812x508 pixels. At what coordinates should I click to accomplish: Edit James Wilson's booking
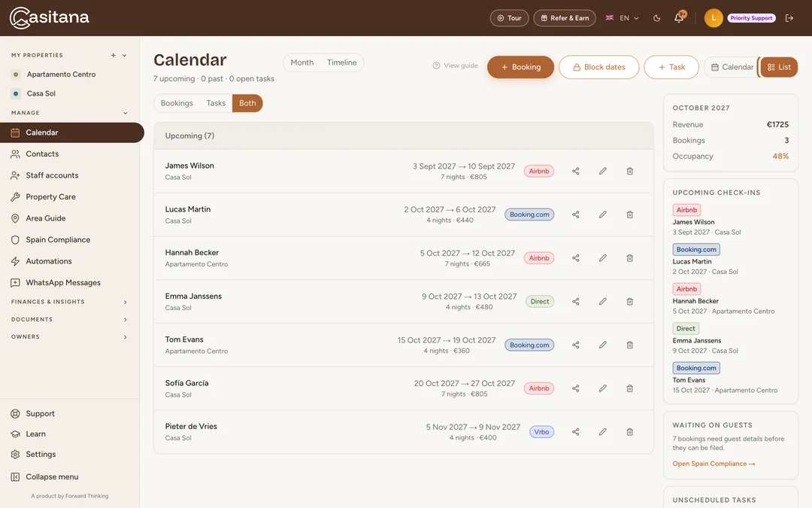pyautogui.click(x=603, y=171)
